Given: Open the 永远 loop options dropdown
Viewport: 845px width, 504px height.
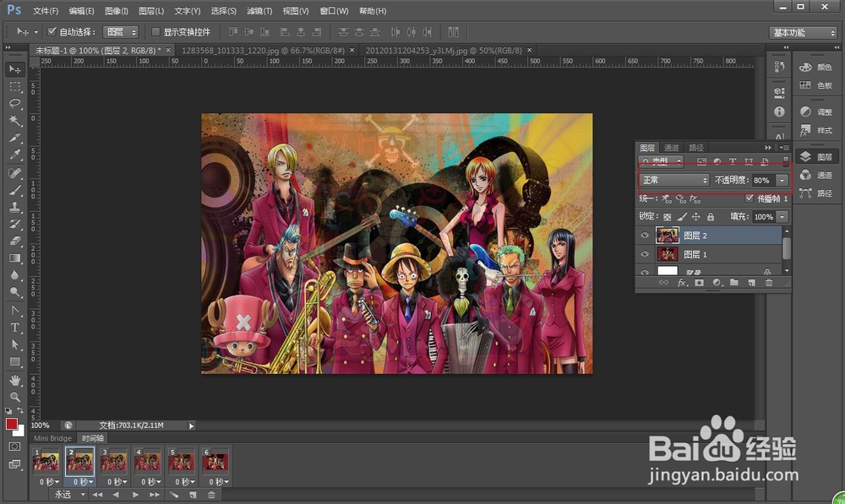Looking at the screenshot, I should pyautogui.click(x=69, y=495).
